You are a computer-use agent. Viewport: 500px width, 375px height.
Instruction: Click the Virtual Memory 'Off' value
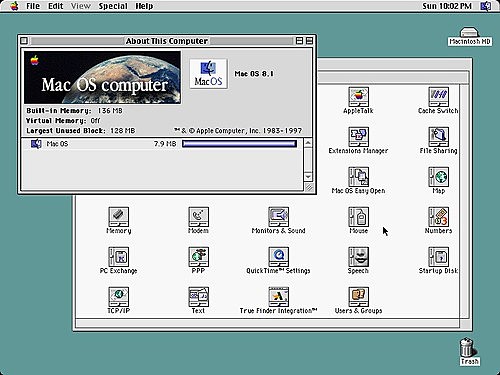[95, 121]
